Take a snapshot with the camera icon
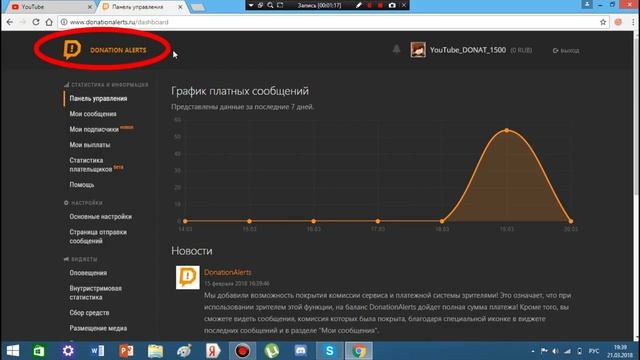This screenshot has width=640, height=360. point(392,5)
